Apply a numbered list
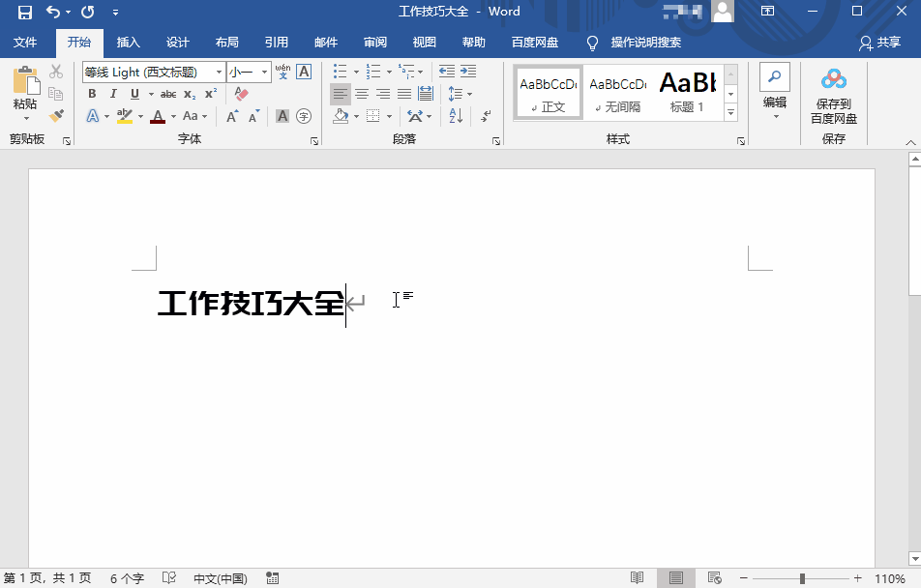Image resolution: width=921 pixels, height=588 pixels. point(373,72)
